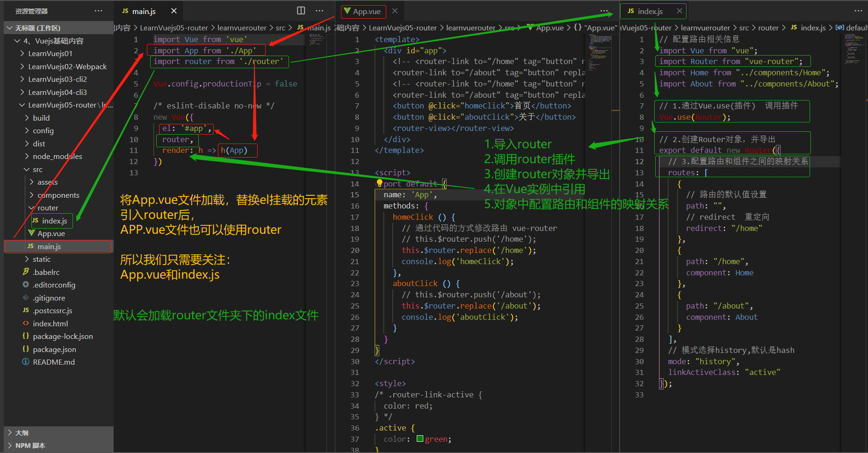
Task: Open more actions for the App.vue editor group
Action: pyautogui.click(x=604, y=11)
